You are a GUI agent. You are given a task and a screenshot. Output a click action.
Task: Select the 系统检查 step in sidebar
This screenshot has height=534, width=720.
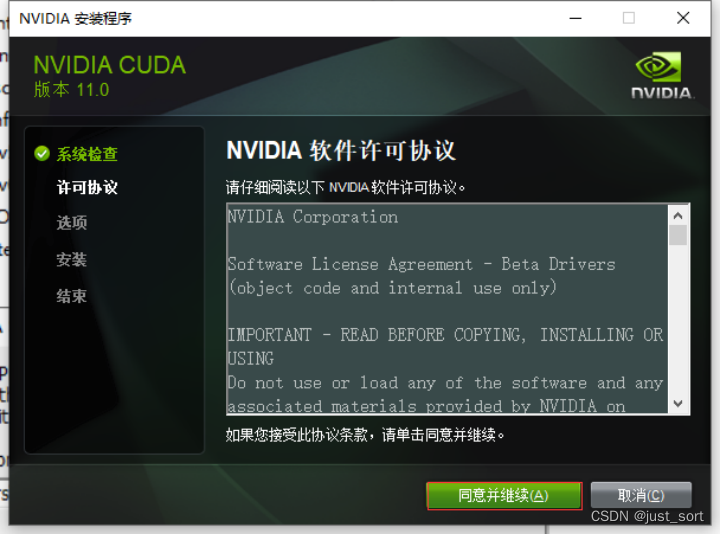87,154
